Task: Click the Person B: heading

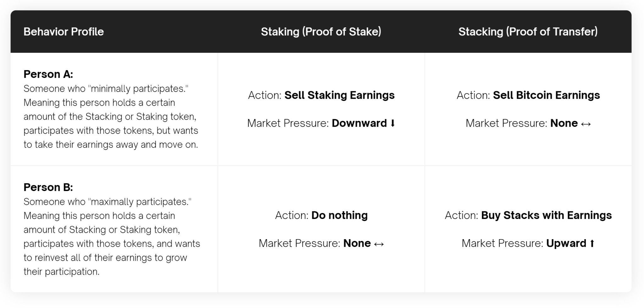Action: 48,187
